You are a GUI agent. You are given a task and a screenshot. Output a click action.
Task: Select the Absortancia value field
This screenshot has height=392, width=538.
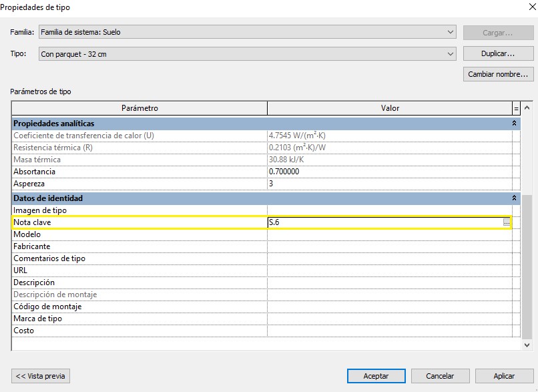tap(389, 172)
